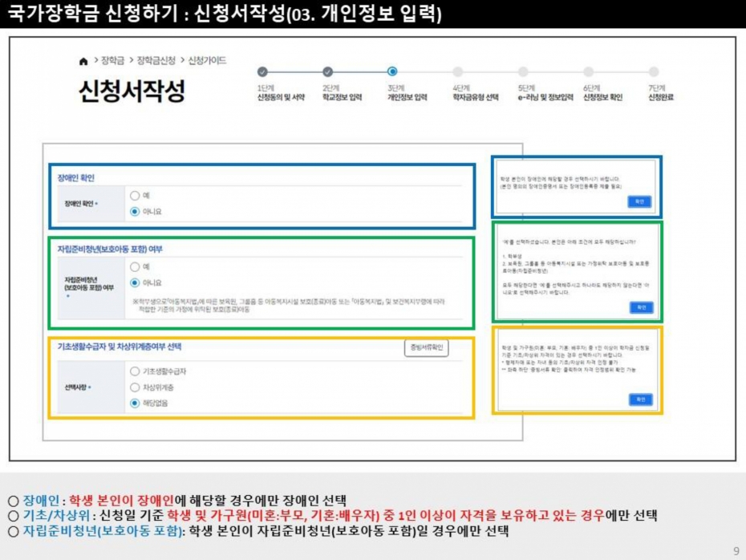Choose the 기초생활수급자 option
746x560 pixels.
(135, 371)
